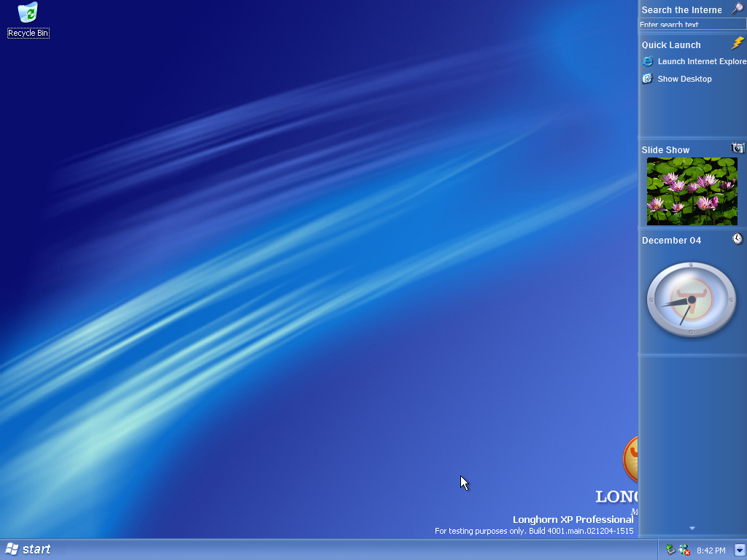Click the Quick Launch lightning bolt icon
Screen dimensions: 747x560
(x=738, y=44)
